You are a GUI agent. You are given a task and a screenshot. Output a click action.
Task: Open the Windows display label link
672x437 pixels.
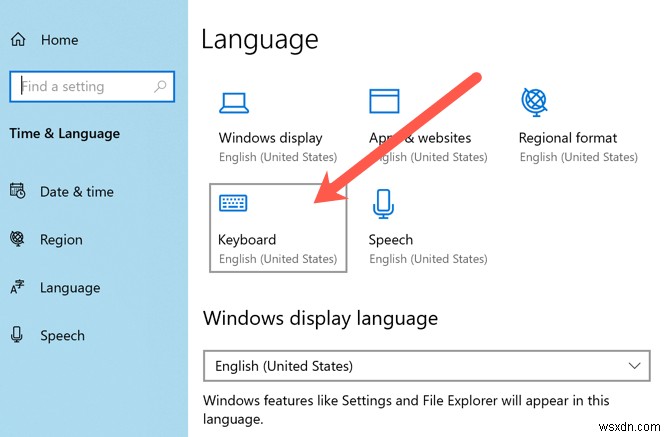point(270,138)
